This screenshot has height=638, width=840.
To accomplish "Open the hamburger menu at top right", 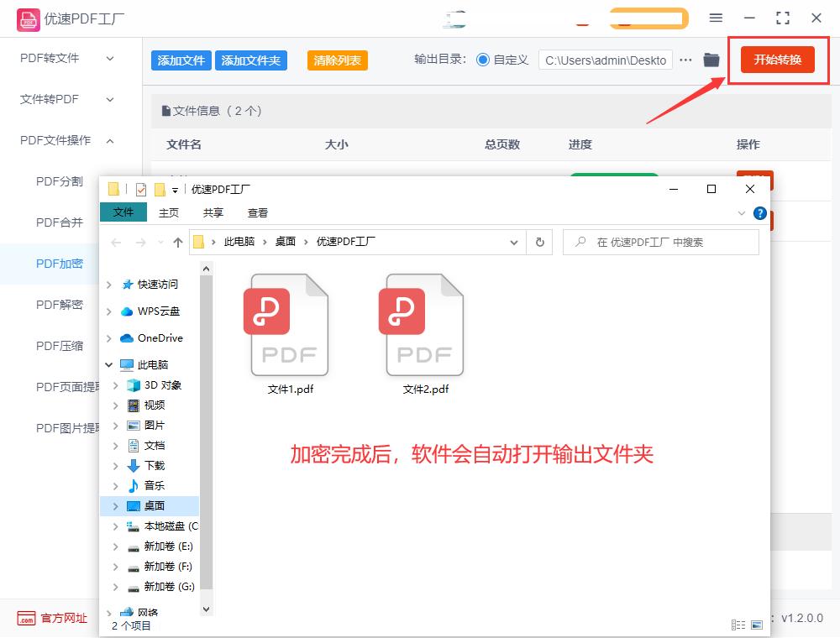I will coord(717,18).
